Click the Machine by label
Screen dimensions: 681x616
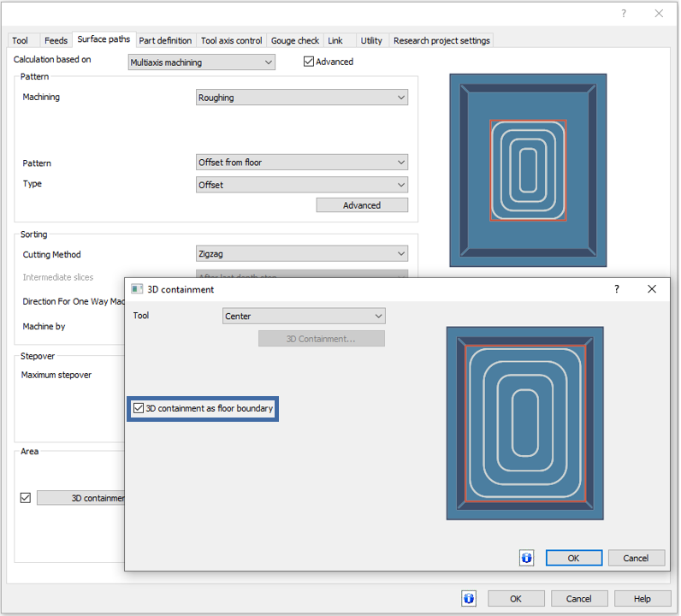[x=44, y=326]
